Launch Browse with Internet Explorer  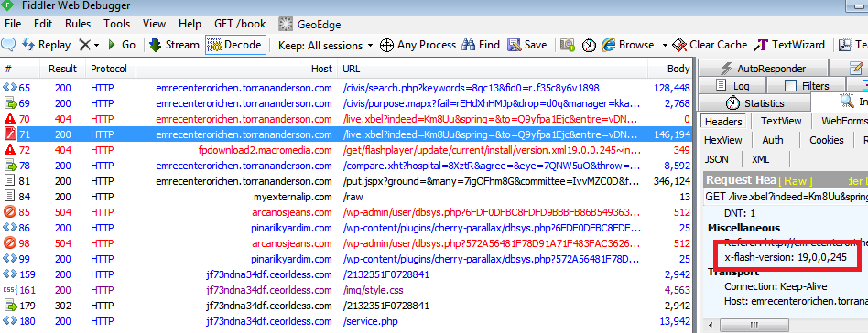tap(628, 45)
